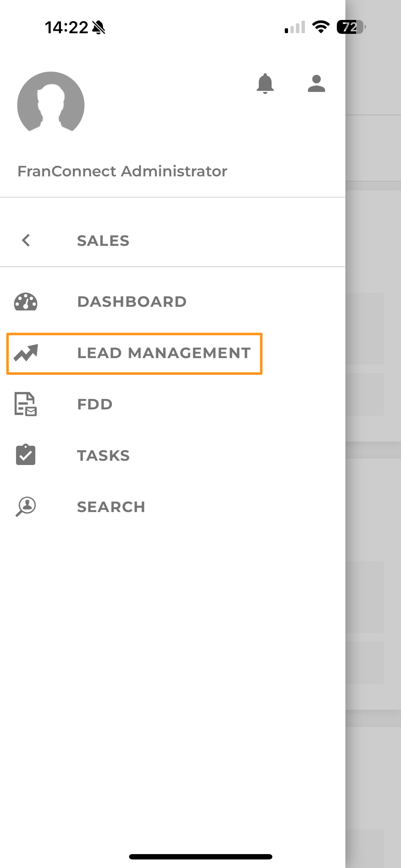This screenshot has width=401, height=868.
Task: Tap the FDD document mail icon
Action: [26, 404]
